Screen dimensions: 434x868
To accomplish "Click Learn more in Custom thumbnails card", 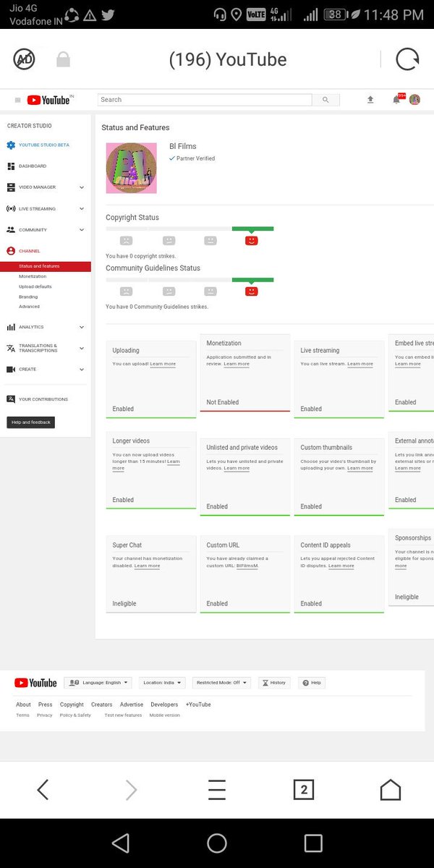I will point(360,468).
